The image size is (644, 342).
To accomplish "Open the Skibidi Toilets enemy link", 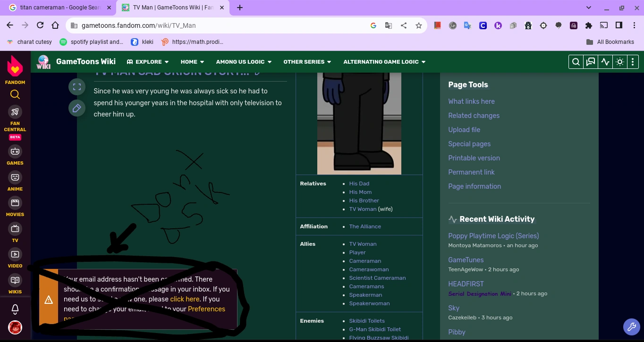I will click(x=367, y=321).
